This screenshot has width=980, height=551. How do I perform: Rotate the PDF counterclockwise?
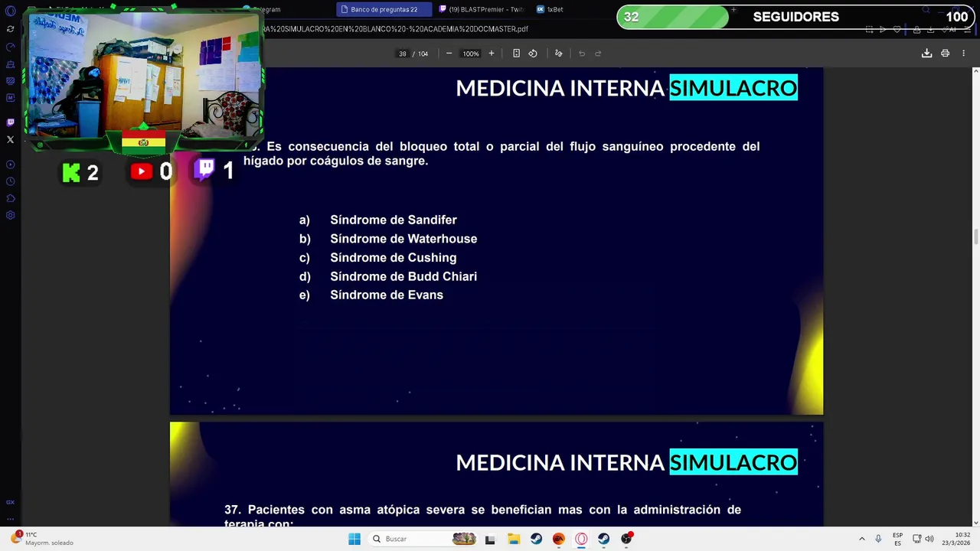[533, 54]
